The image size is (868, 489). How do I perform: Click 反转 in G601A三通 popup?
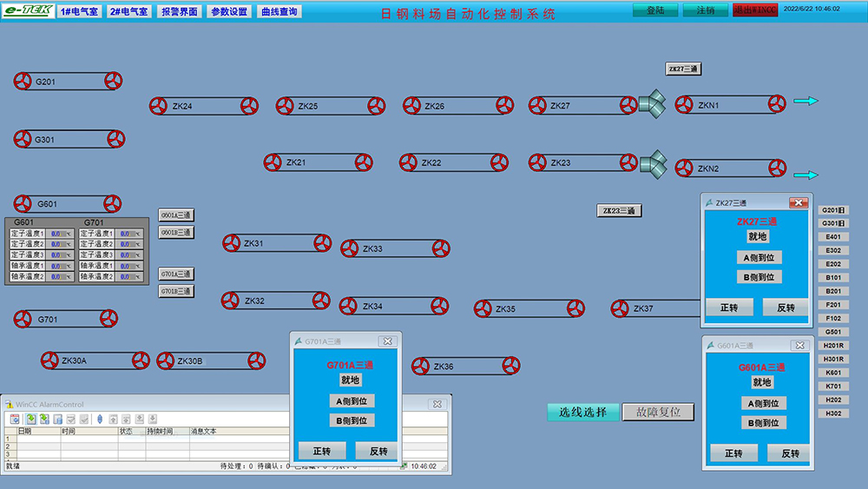tap(790, 453)
